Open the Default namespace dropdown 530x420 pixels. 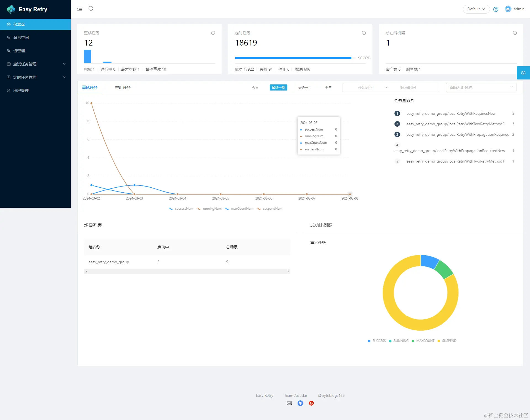point(476,9)
